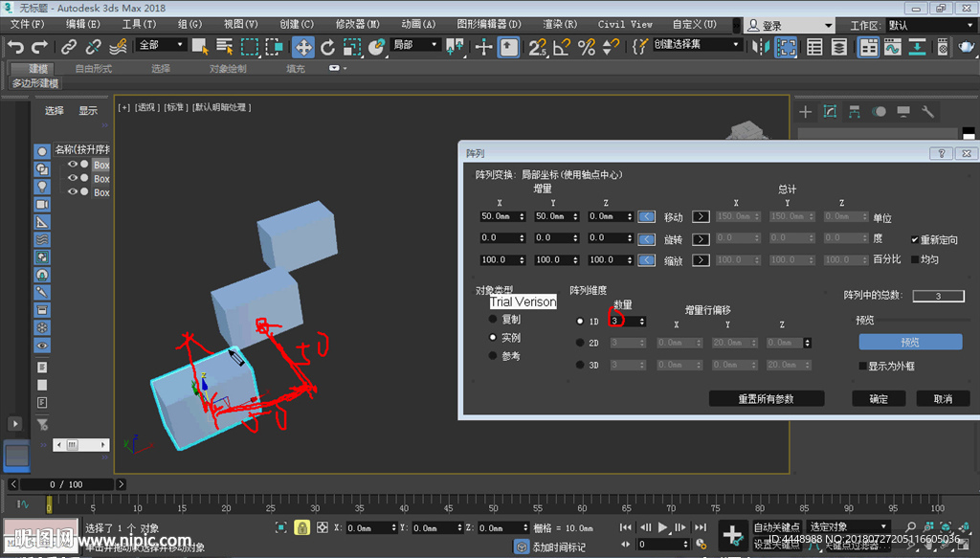The width and height of the screenshot is (980, 558).
Task: Click the 阵列中的总数 total count field
Action: [938, 296]
